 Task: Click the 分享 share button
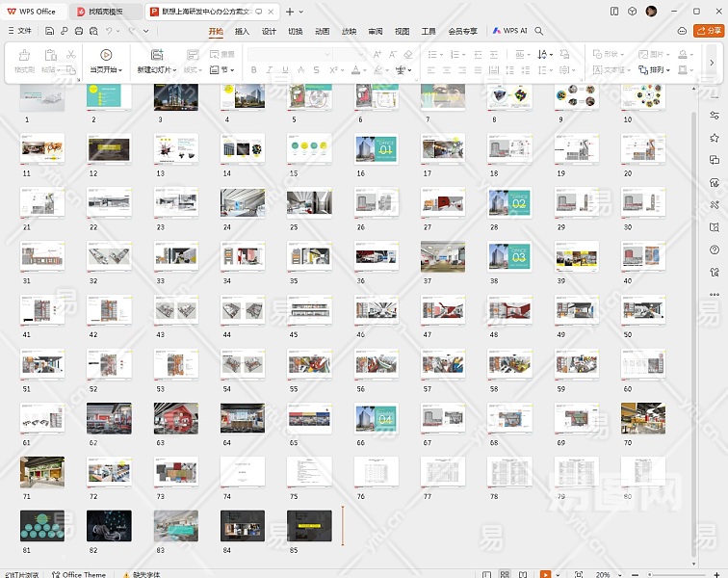tap(707, 31)
